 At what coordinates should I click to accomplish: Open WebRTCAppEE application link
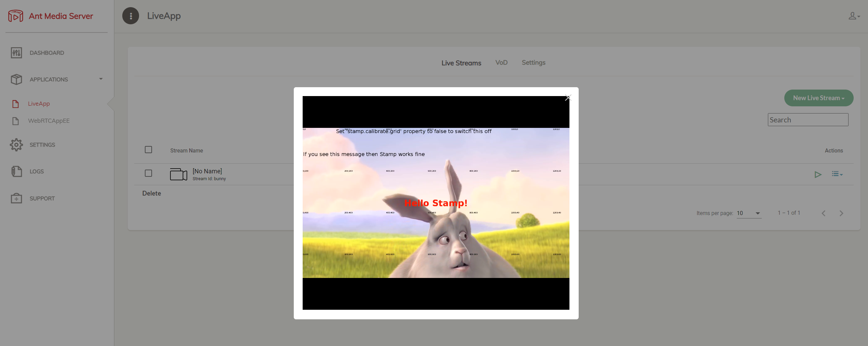(49, 121)
